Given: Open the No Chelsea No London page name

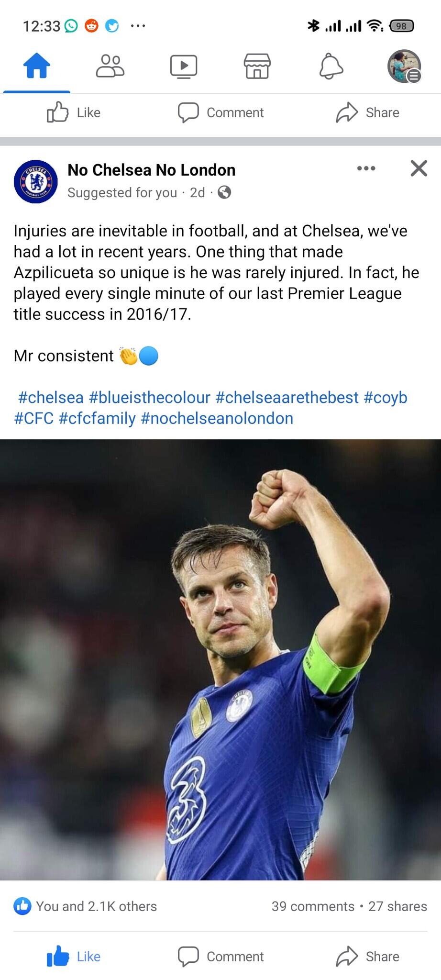Looking at the screenshot, I should (151, 170).
